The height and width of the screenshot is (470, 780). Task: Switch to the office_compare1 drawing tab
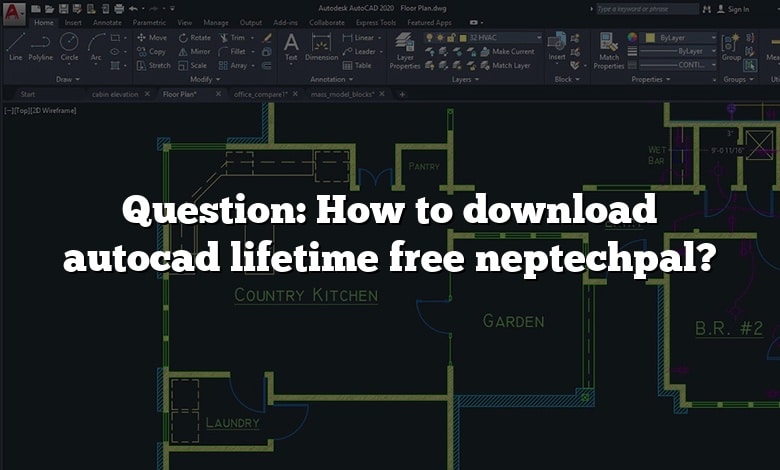click(261, 94)
